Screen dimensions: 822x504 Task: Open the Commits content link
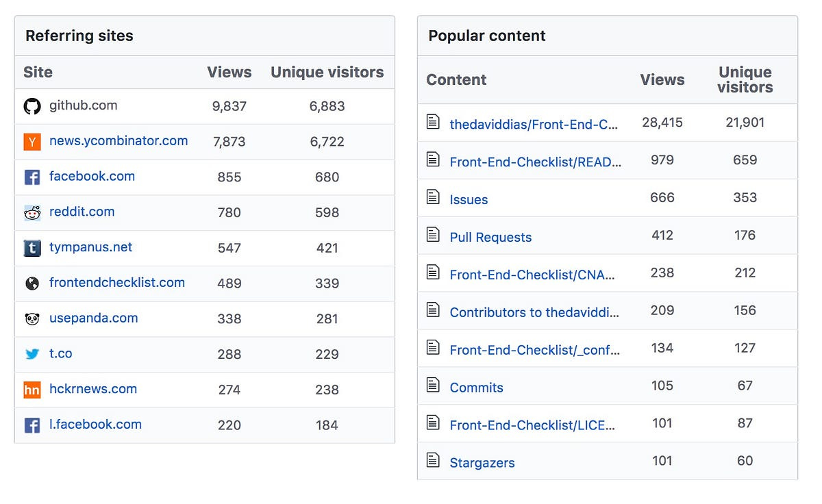[476, 388]
